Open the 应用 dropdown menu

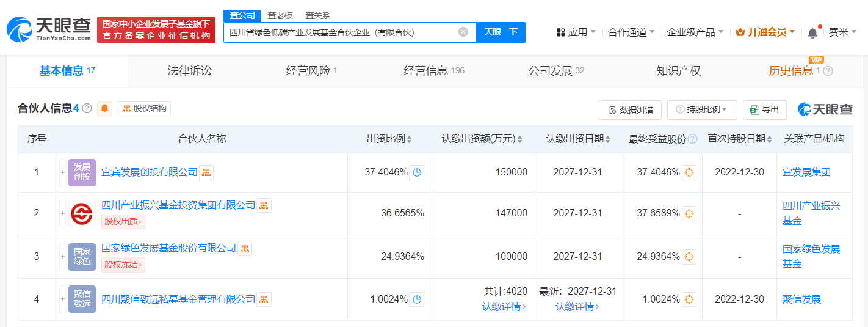(576, 32)
